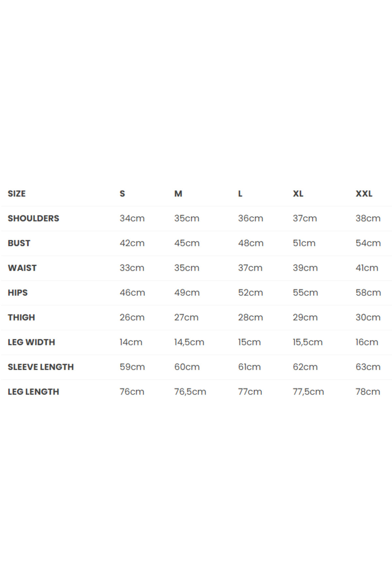The width and height of the screenshot is (392, 588).
Task: Click the LEG WIDTH row label
Action: tap(31, 342)
